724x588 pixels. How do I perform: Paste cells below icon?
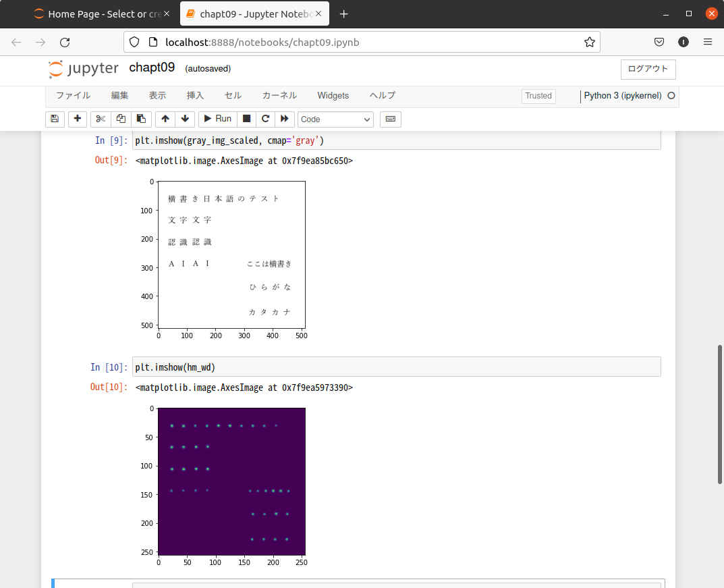point(141,119)
